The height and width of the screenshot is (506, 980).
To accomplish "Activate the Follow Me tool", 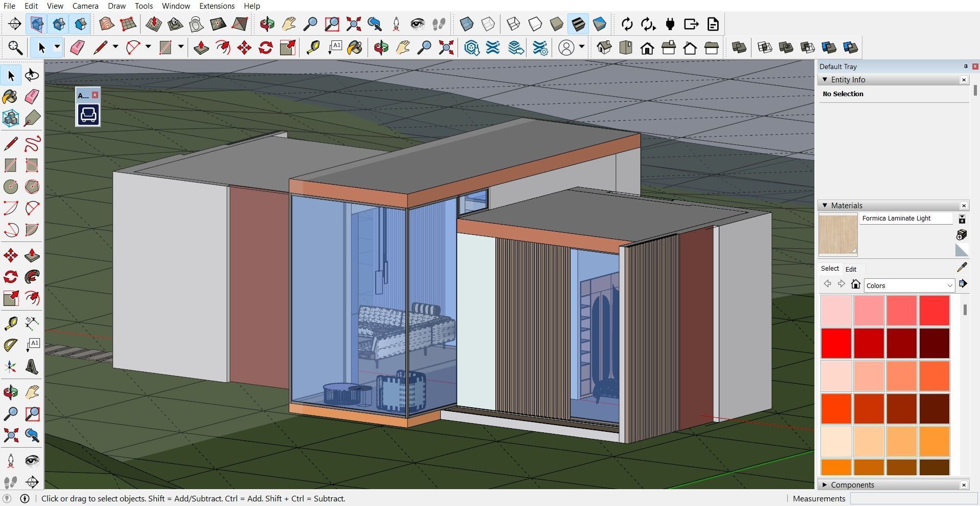I will coord(32,277).
